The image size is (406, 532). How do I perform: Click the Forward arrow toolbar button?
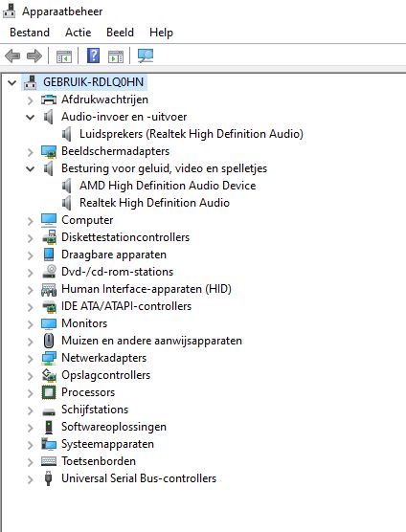34,56
